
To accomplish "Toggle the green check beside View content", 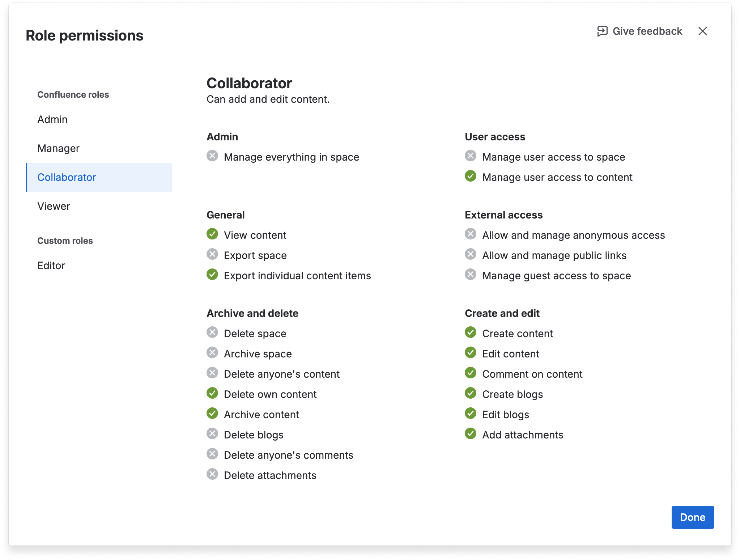I will (x=212, y=234).
